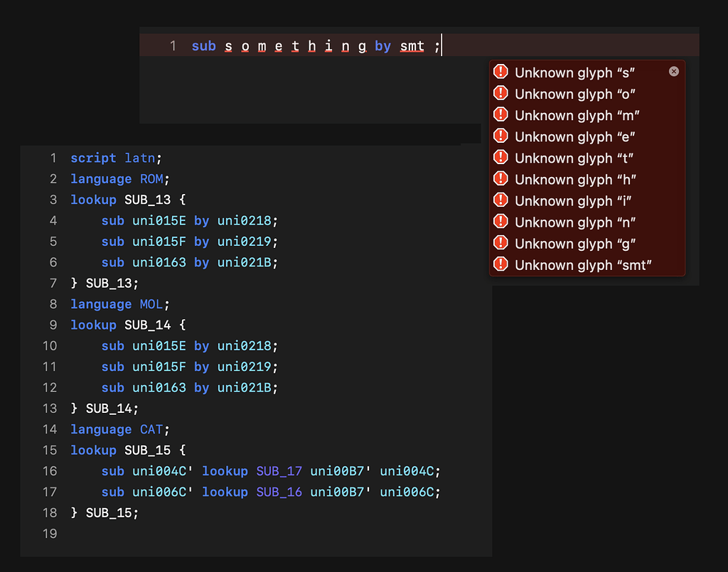Place cursor on empty line 19
Image resolution: width=728 pixels, height=572 pixels.
coord(213,533)
